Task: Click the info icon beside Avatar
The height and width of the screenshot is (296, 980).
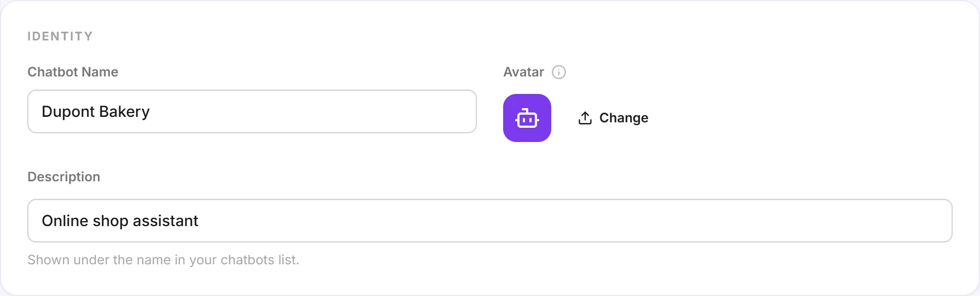Action: click(559, 72)
